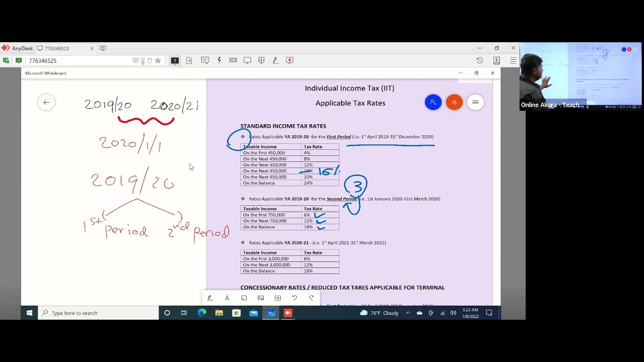The width and height of the screenshot is (644, 362).
Task: Add a sticky note from Whiteboard toolbar
Action: point(244,298)
